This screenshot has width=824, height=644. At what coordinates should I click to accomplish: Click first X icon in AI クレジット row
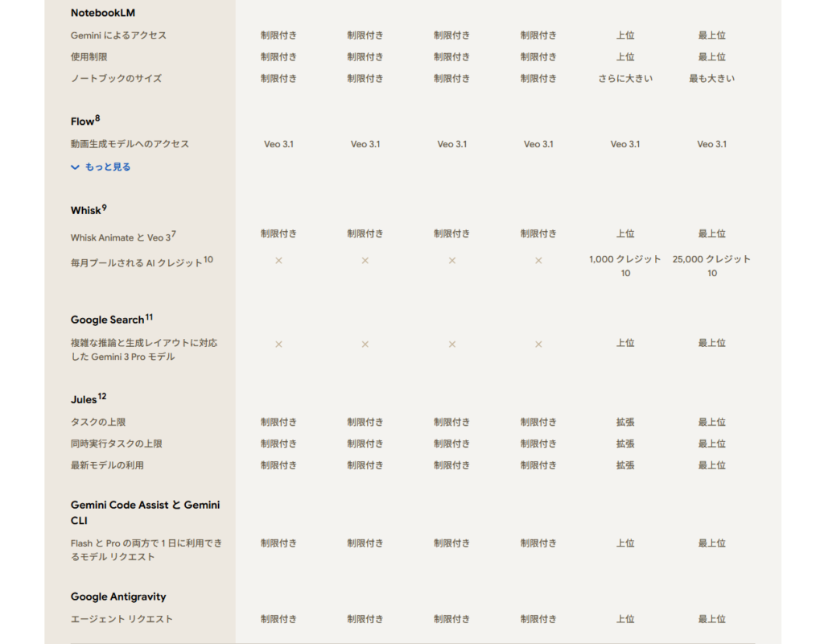click(x=278, y=261)
